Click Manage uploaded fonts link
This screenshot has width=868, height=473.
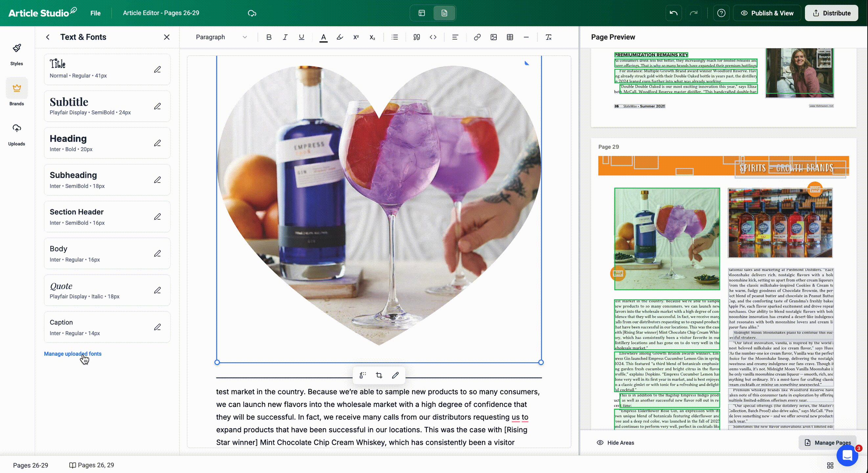73,354
